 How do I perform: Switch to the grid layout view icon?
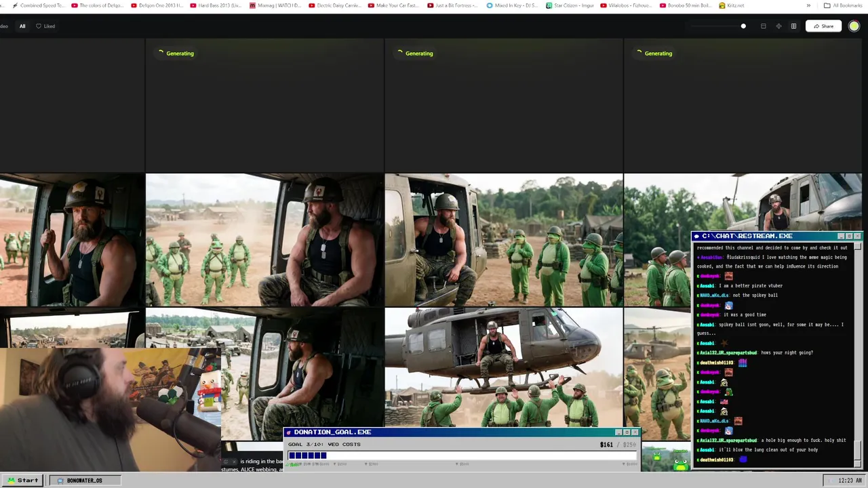793,26
